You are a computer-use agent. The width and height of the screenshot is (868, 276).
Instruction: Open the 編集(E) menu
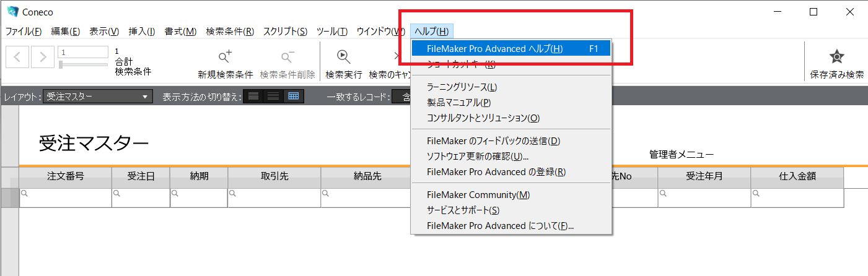click(65, 31)
